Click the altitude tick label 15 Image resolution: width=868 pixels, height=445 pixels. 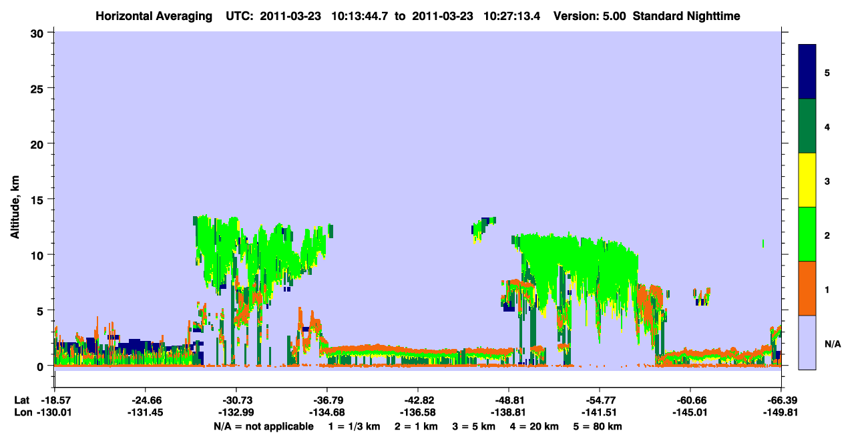pos(38,199)
